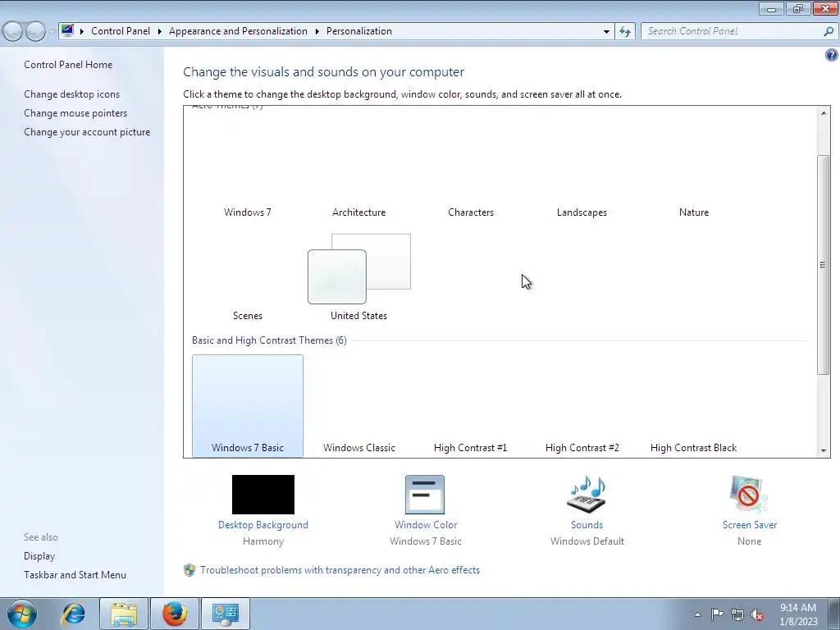Click the help question mark icon
This screenshot has height=630, width=840.
pos(832,55)
